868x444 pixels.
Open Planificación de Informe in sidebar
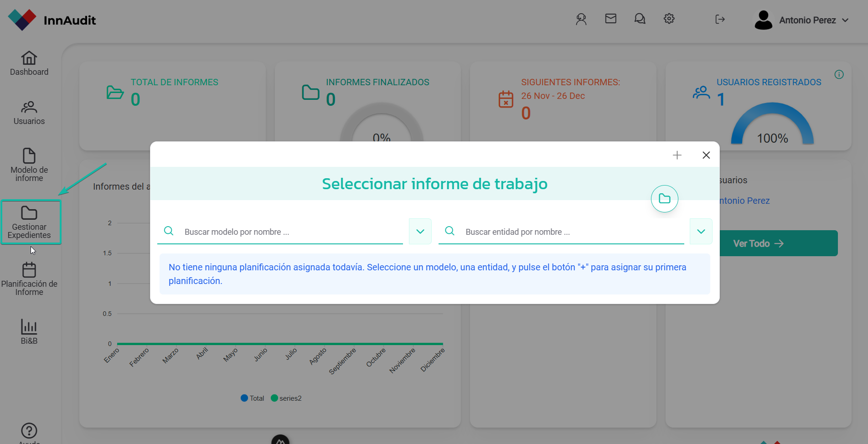29,279
